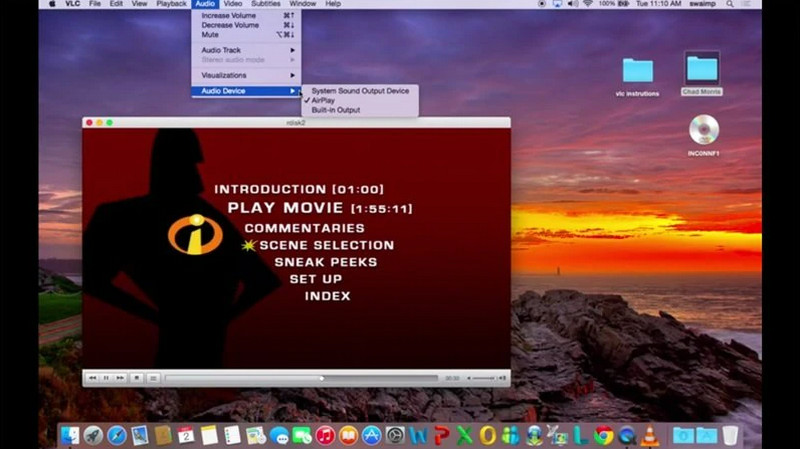Image resolution: width=800 pixels, height=449 pixels.
Task: Open Google Chrome from the dock
Action: point(604,436)
